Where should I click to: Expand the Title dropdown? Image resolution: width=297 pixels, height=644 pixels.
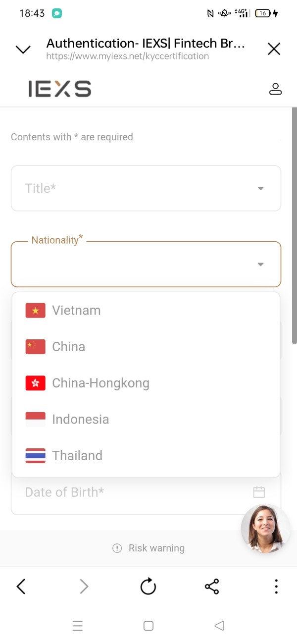(x=146, y=188)
